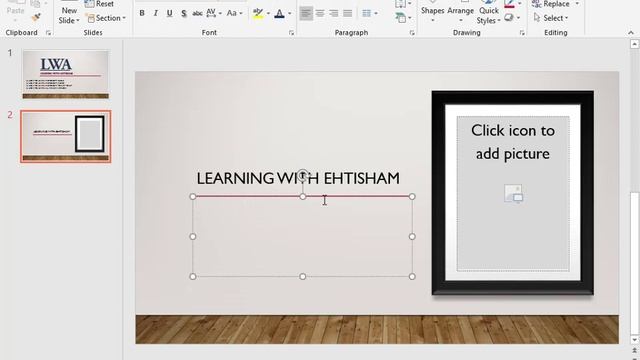Click the title LEARNING WITH EHTISHAM

click(298, 178)
